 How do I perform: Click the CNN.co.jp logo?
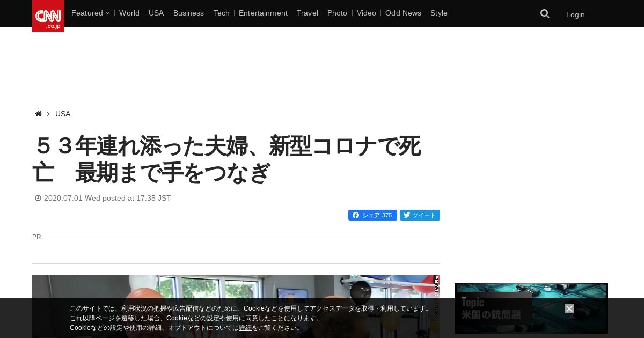pyautogui.click(x=48, y=16)
